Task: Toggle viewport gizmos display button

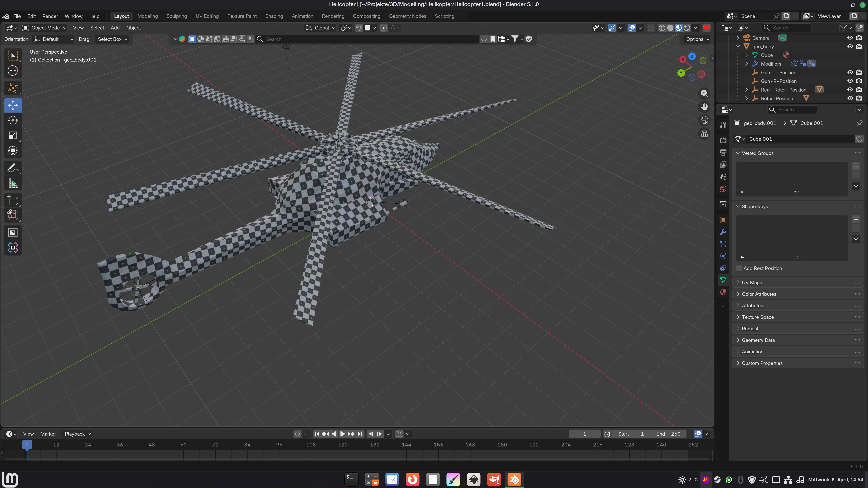Action: pos(612,28)
